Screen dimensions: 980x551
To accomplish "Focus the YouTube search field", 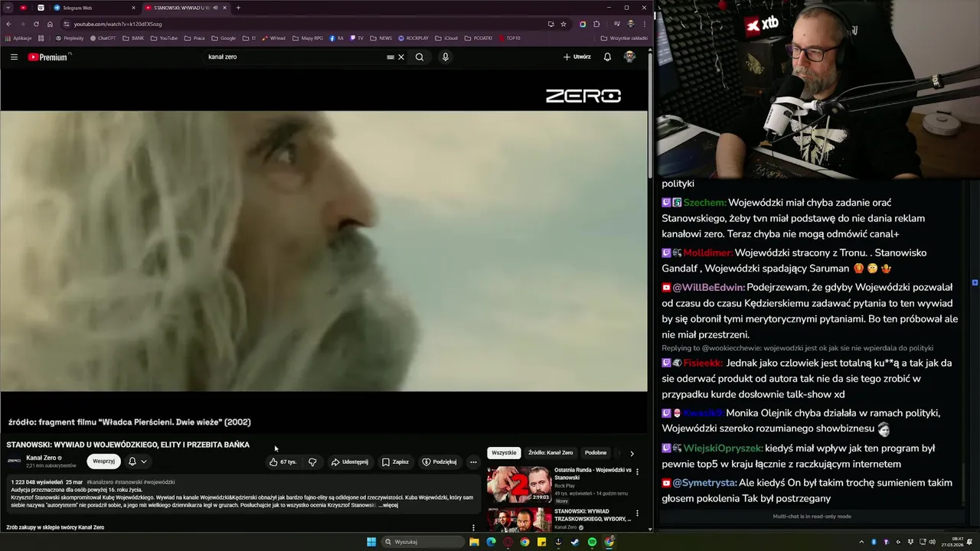I will coord(295,57).
